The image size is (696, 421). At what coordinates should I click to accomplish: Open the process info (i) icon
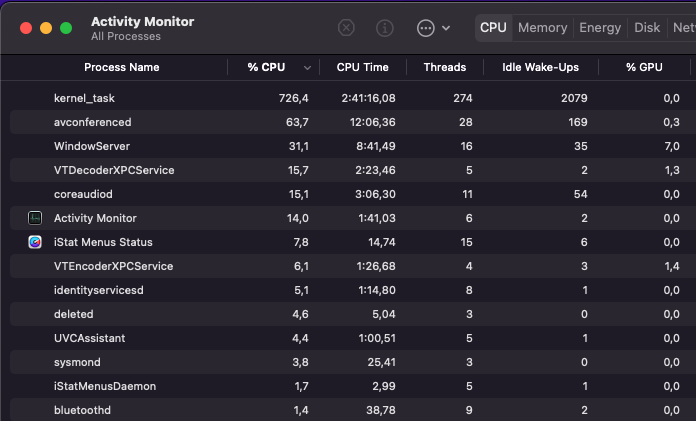[385, 28]
